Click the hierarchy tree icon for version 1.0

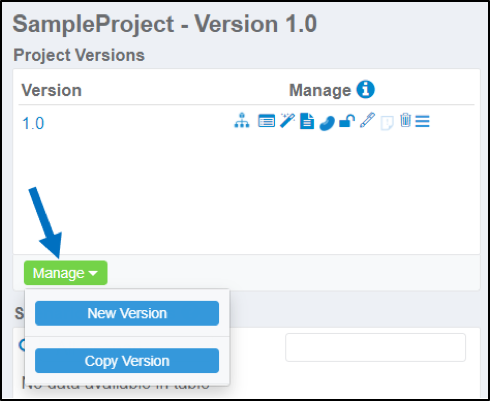click(x=242, y=120)
